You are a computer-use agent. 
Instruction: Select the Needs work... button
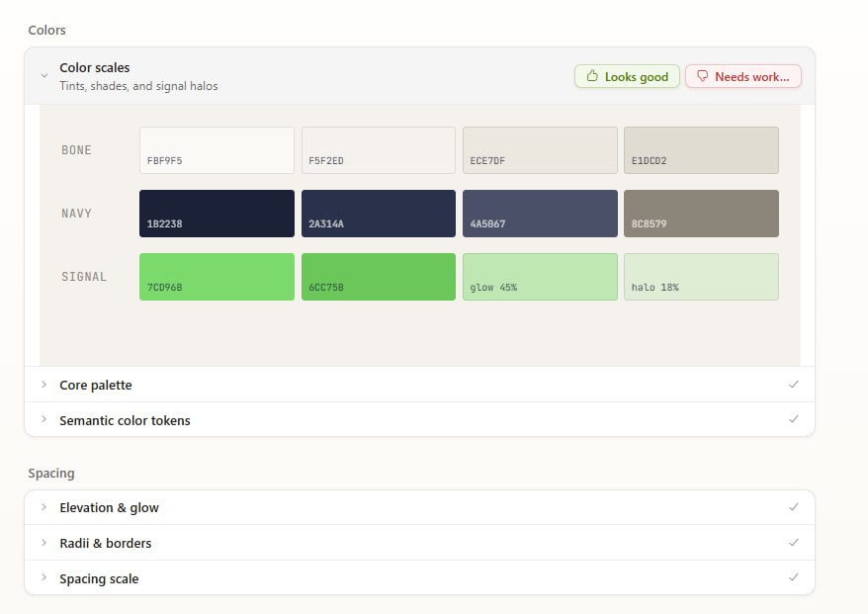[x=743, y=76]
